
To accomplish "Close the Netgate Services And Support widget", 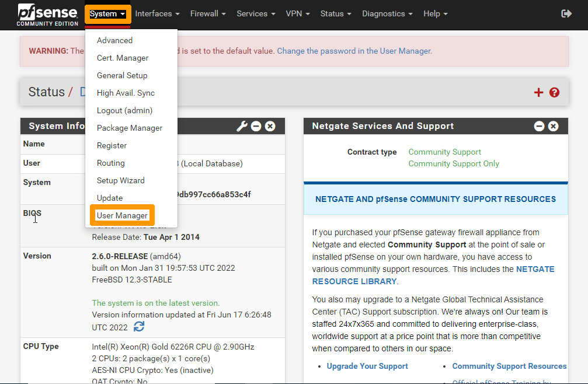I will 553,126.
